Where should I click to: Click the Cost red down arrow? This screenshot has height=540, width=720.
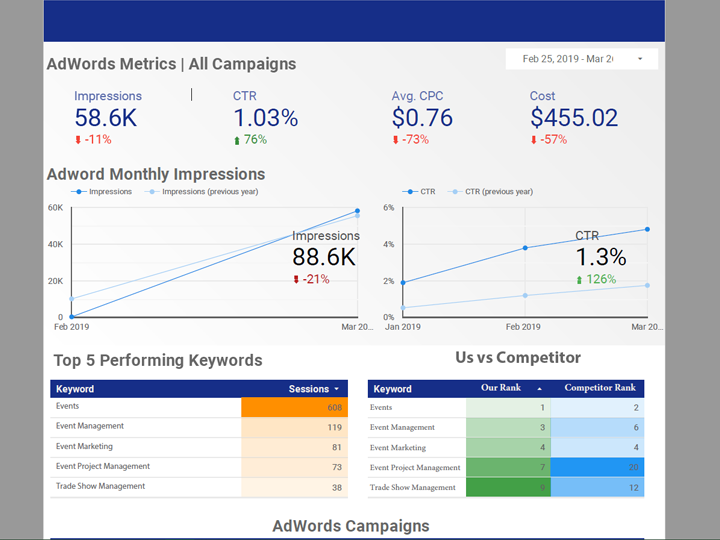pyautogui.click(x=534, y=140)
